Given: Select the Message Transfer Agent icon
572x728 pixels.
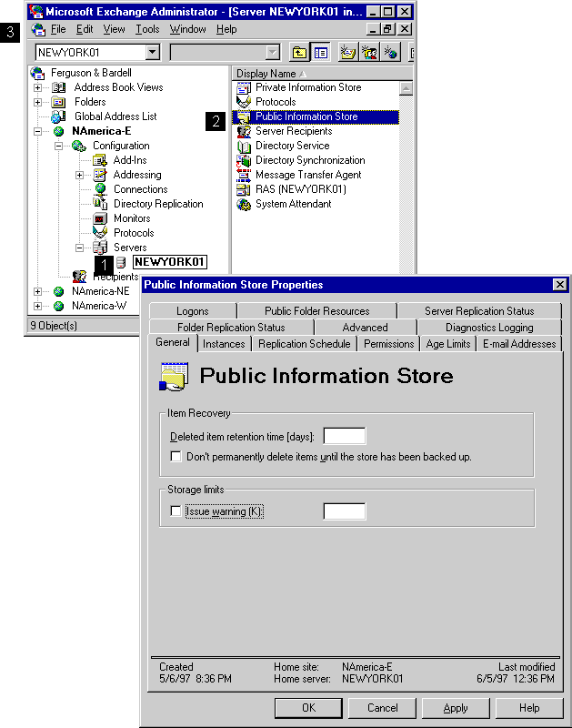Looking at the screenshot, I should pos(244,175).
